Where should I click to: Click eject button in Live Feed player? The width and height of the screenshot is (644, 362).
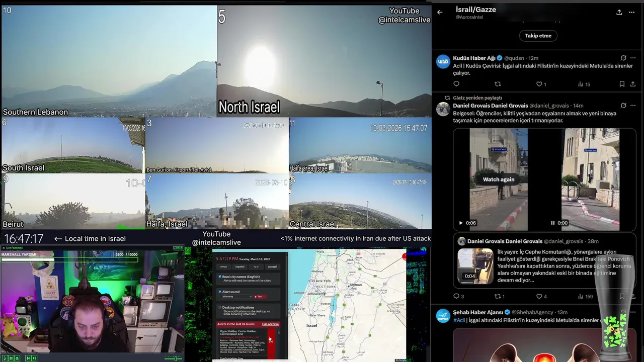pyautogui.click(x=17, y=358)
